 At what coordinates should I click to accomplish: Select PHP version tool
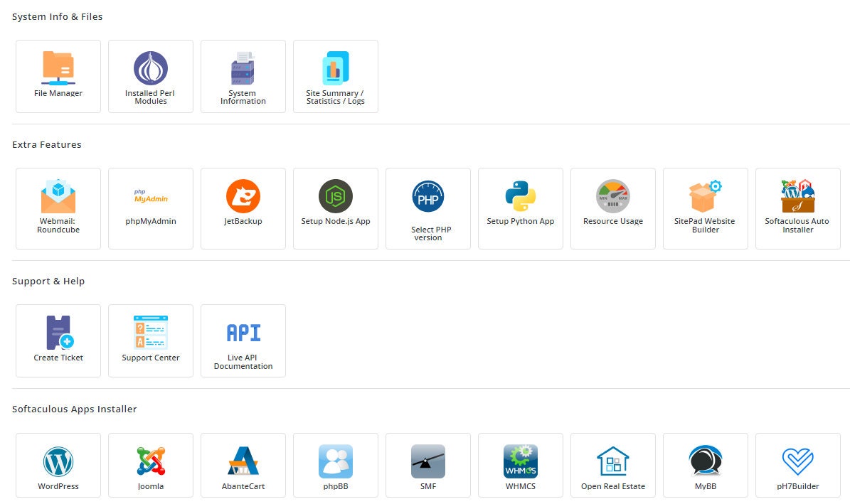tap(427, 208)
